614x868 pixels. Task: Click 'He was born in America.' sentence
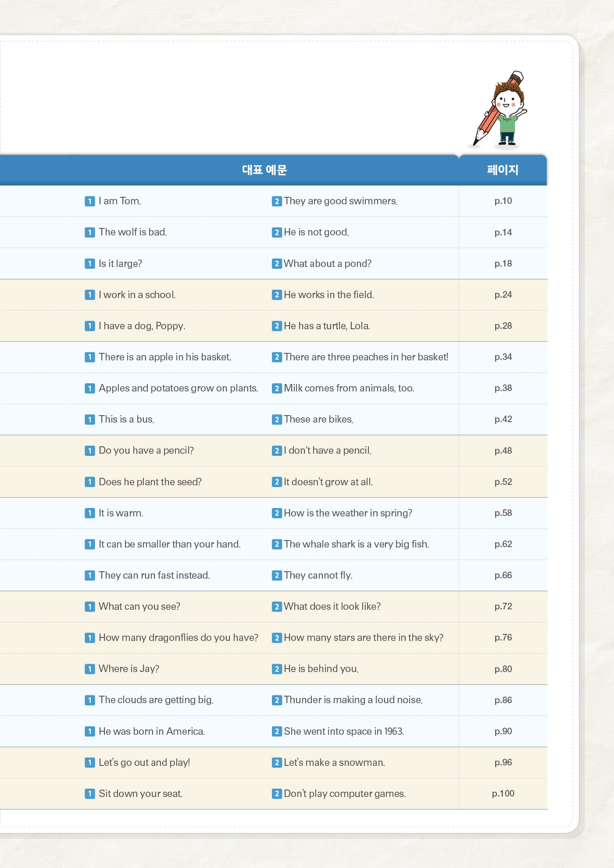point(152,731)
